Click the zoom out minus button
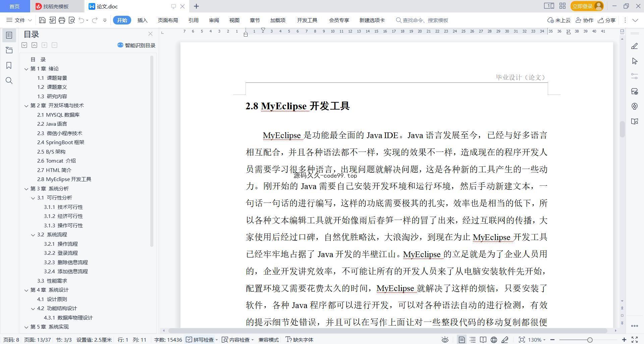 tap(552, 340)
